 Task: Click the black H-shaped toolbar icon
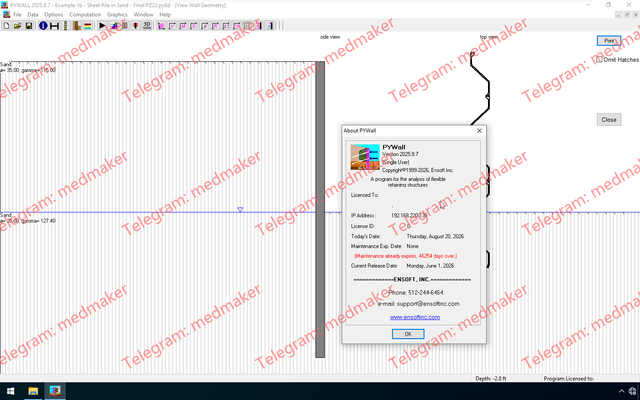click(x=54, y=26)
